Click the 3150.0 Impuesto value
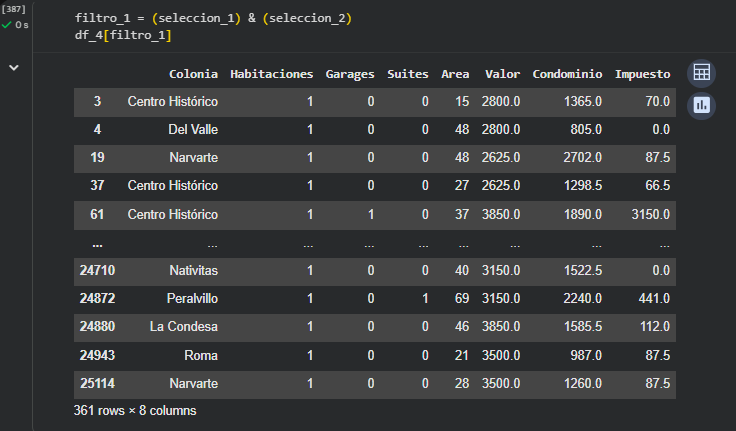Viewport: 736px width, 431px height. coord(649,215)
